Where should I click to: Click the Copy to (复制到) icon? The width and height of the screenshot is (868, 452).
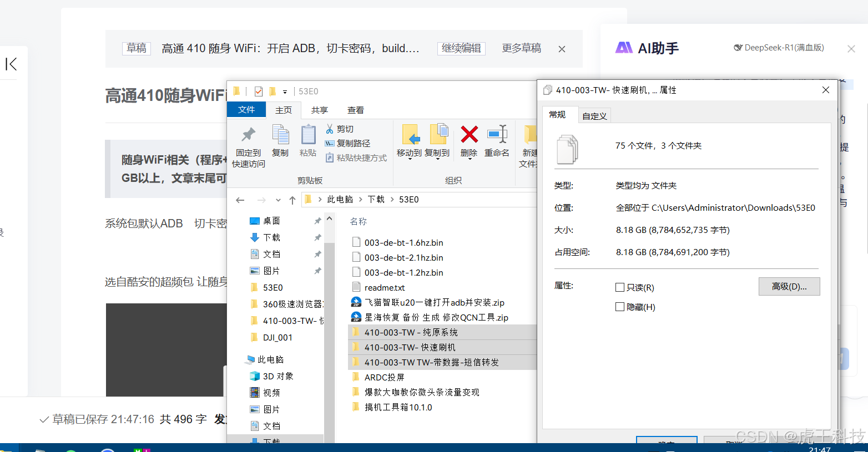[x=438, y=135]
